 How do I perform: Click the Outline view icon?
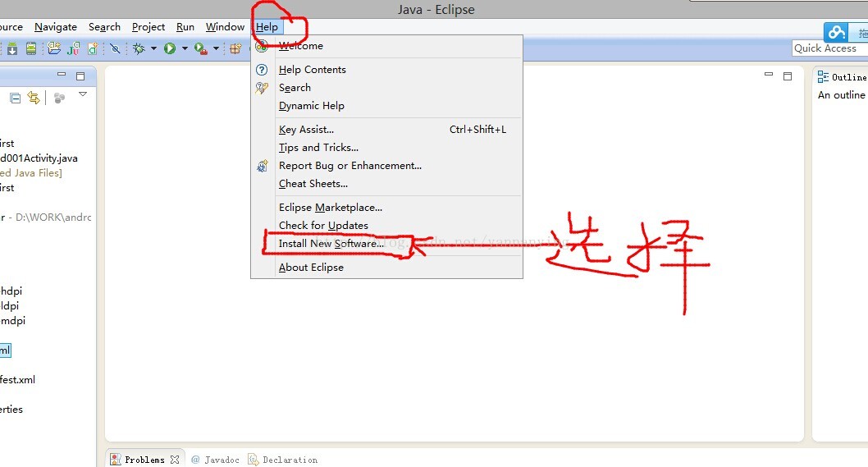[823, 77]
